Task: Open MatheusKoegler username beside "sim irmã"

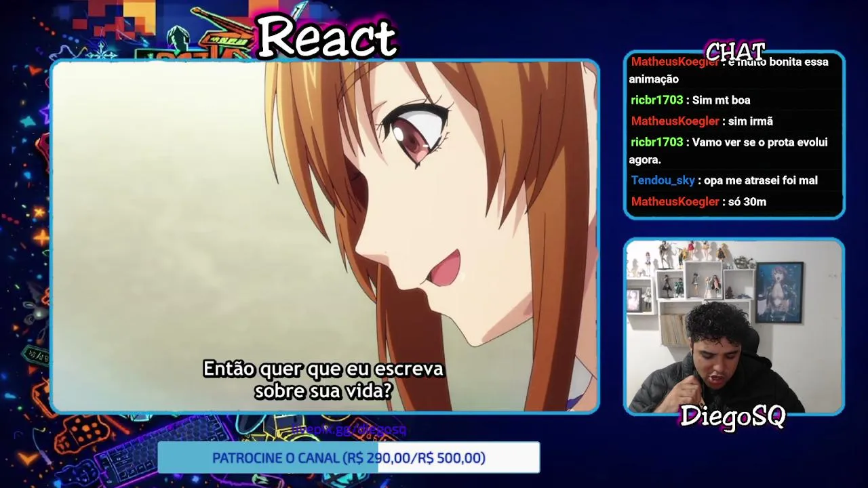Action: 675,121
